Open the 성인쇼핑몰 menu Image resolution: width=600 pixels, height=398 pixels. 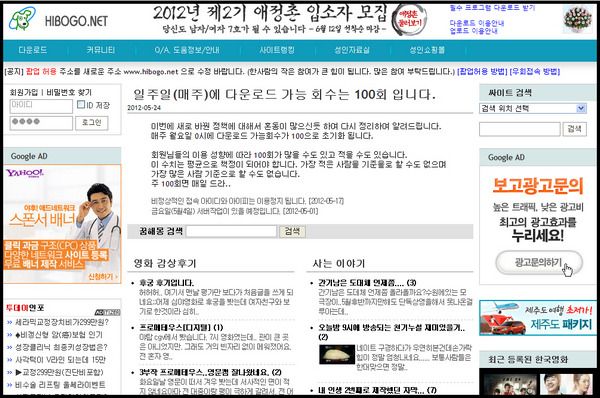[427, 50]
